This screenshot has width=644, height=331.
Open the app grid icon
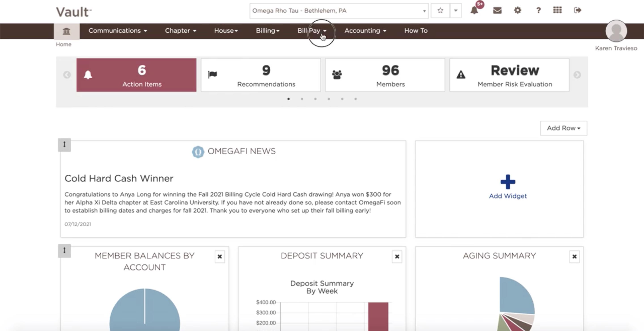(x=557, y=11)
